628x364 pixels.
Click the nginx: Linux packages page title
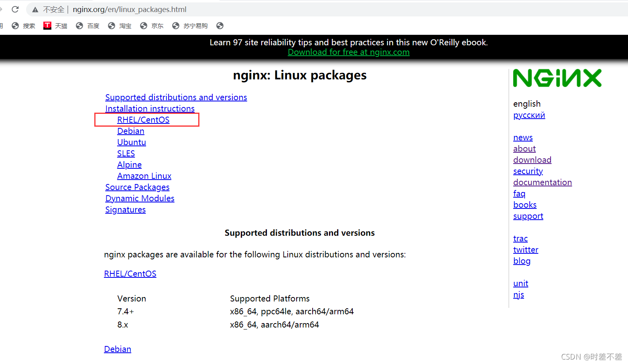(x=300, y=75)
